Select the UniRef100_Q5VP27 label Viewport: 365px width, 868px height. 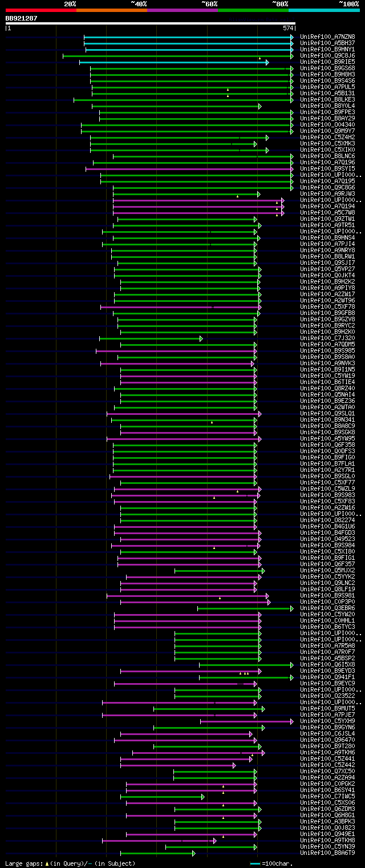tap(327, 269)
